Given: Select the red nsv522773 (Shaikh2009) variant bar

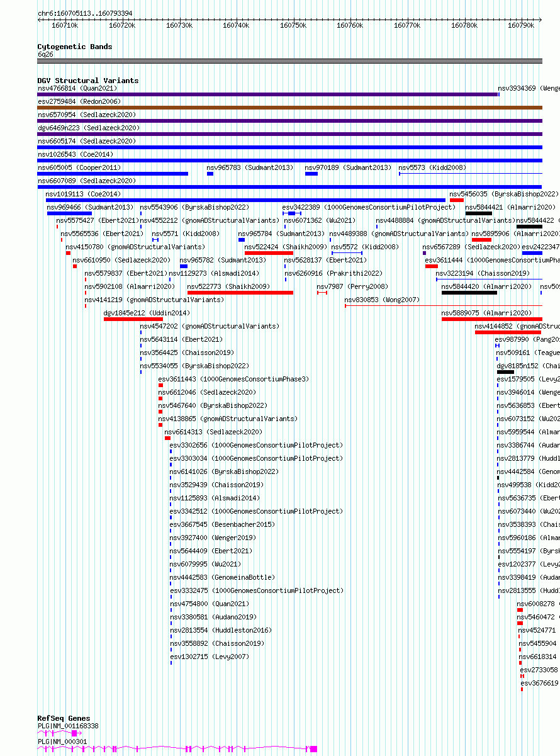Looking at the screenshot, I should click(x=240, y=293).
